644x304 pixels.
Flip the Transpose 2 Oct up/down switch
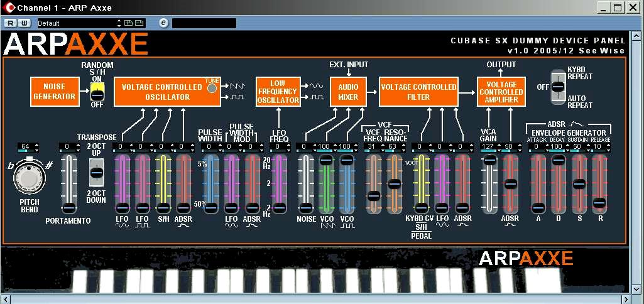click(x=97, y=173)
